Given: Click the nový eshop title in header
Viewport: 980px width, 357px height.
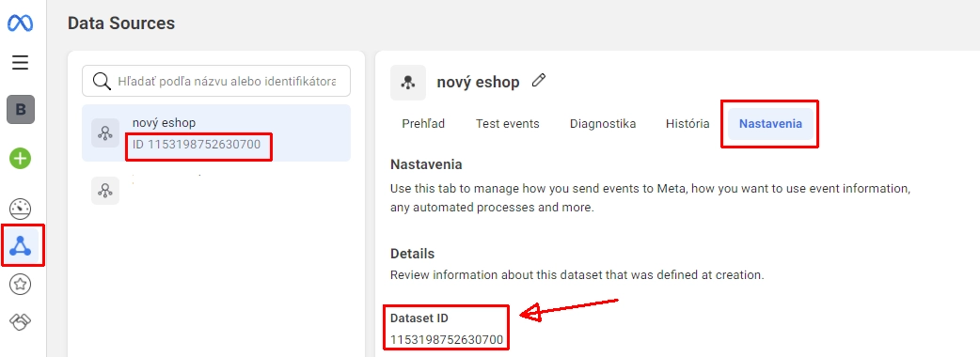Looking at the screenshot, I should (478, 83).
